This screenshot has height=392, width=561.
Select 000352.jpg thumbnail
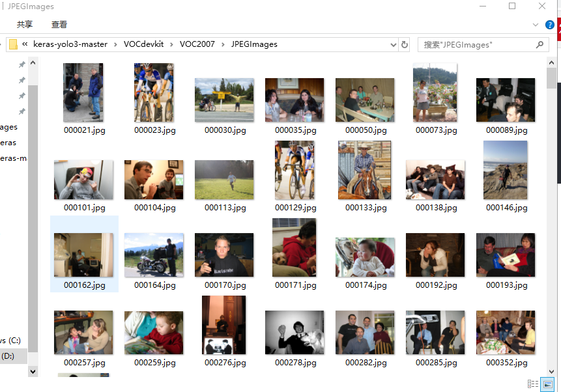click(x=506, y=333)
